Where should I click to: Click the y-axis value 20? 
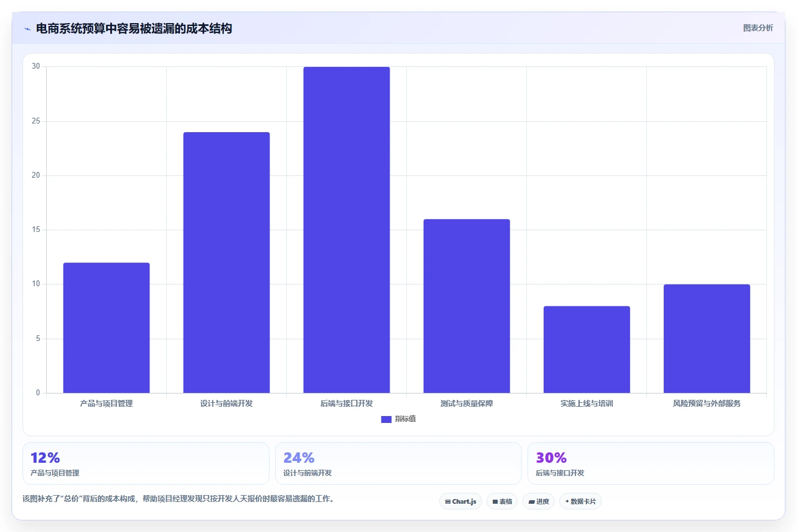[36, 175]
